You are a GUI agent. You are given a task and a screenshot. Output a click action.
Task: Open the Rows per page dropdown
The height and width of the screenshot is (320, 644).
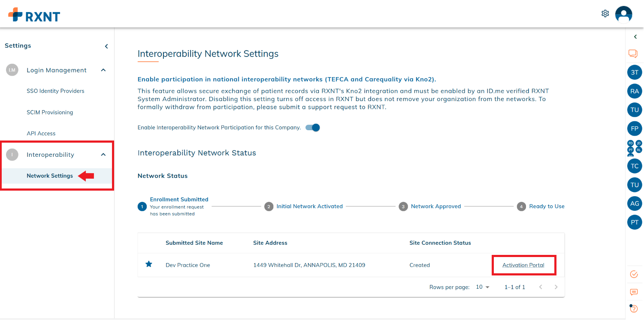pyautogui.click(x=483, y=287)
